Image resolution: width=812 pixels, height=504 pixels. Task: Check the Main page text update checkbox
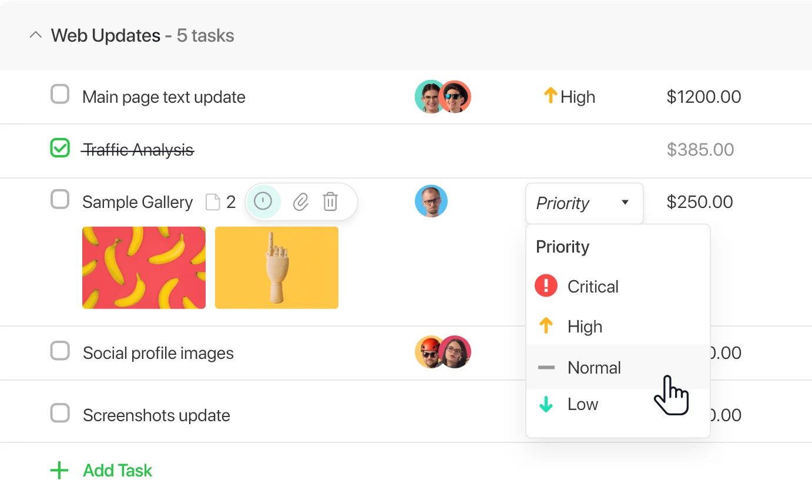click(x=60, y=94)
